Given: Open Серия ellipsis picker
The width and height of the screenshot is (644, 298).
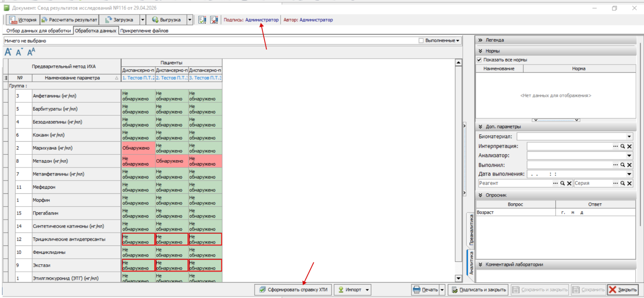Looking at the screenshot, I should 616,183.
